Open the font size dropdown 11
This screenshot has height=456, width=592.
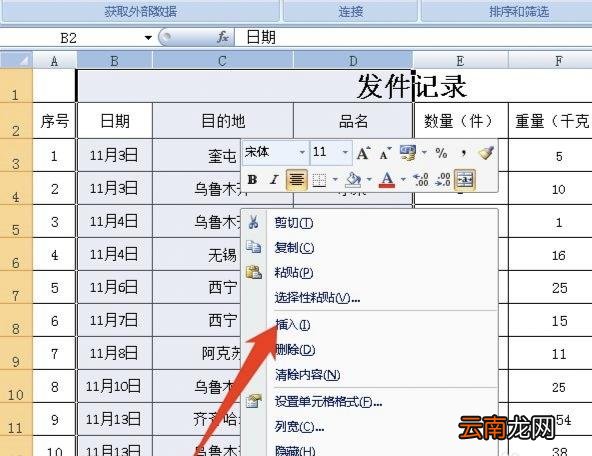[x=345, y=153]
